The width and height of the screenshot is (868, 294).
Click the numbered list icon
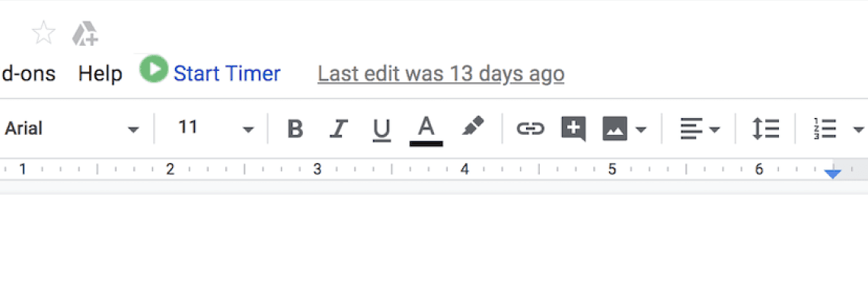point(825,129)
